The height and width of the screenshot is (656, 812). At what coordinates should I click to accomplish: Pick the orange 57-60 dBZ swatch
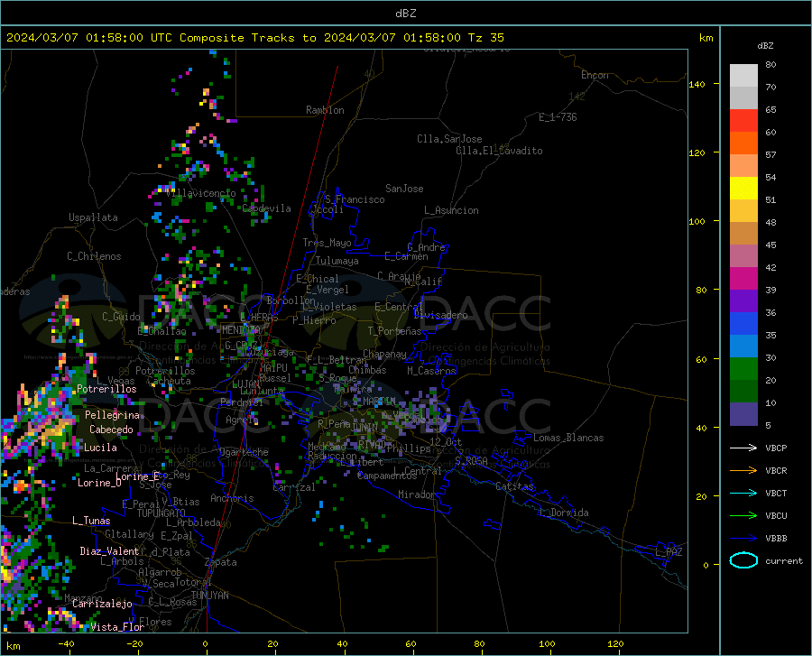click(743, 143)
